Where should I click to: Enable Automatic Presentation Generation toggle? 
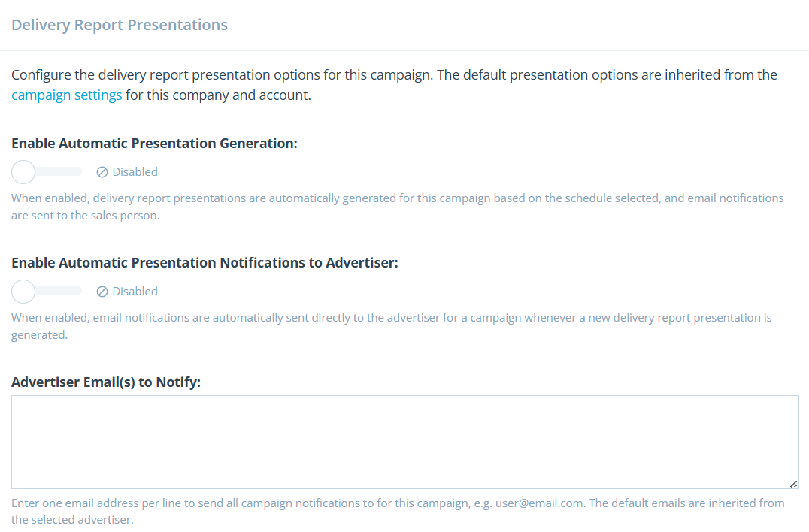pos(24,172)
